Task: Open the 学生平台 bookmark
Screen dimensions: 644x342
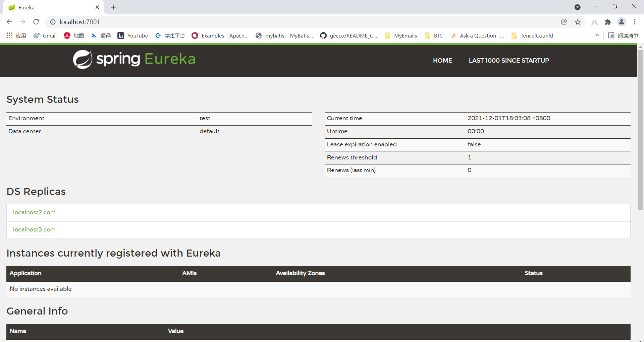Action: [x=170, y=36]
